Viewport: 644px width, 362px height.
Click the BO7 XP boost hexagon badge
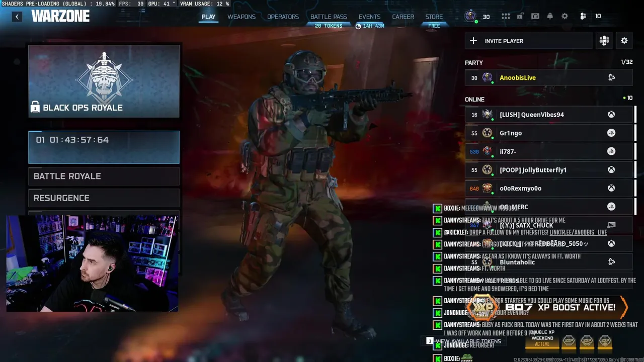[481, 308]
